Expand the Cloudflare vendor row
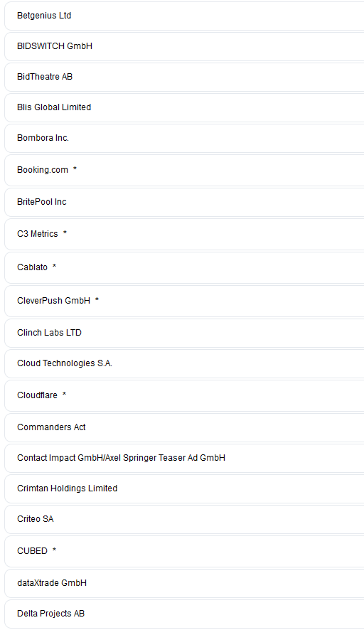 tap(184, 395)
